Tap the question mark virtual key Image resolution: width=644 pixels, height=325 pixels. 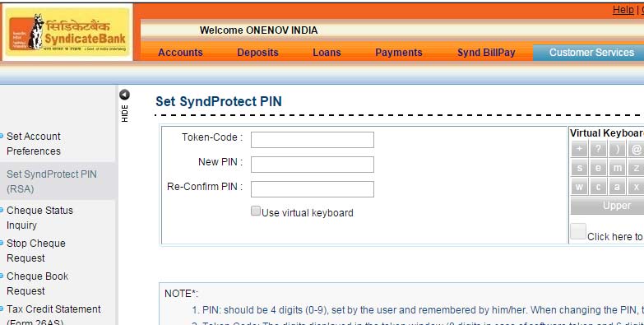598,149
